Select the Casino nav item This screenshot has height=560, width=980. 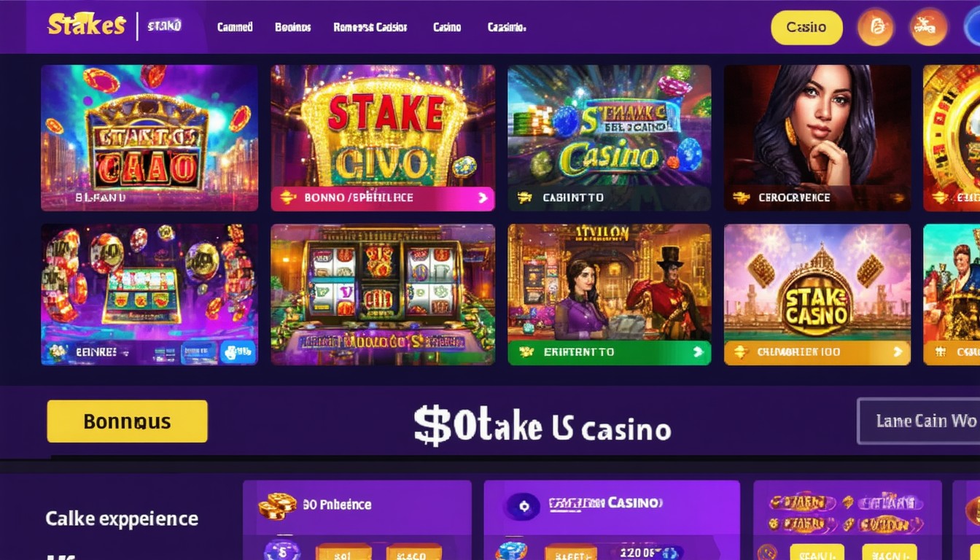pos(447,27)
